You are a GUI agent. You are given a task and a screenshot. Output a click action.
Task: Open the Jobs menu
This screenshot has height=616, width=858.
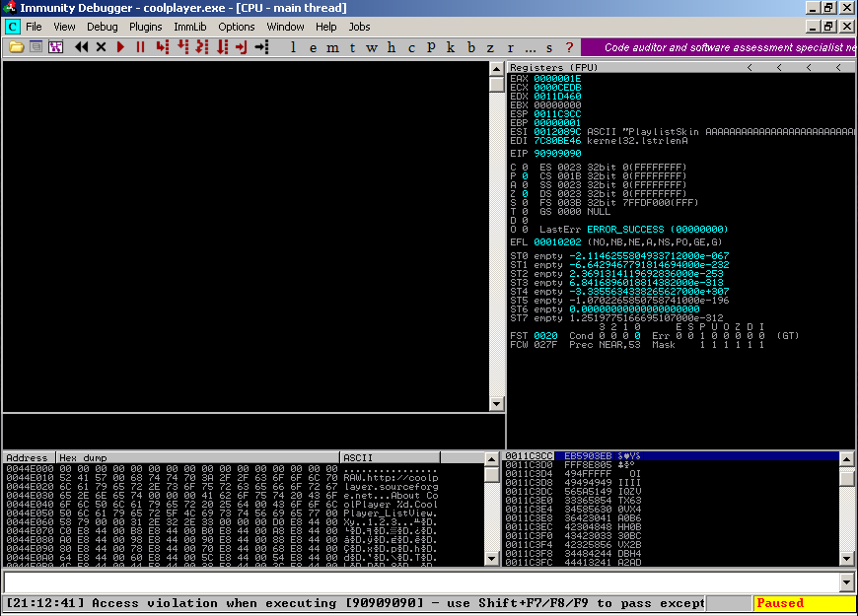(x=360, y=27)
